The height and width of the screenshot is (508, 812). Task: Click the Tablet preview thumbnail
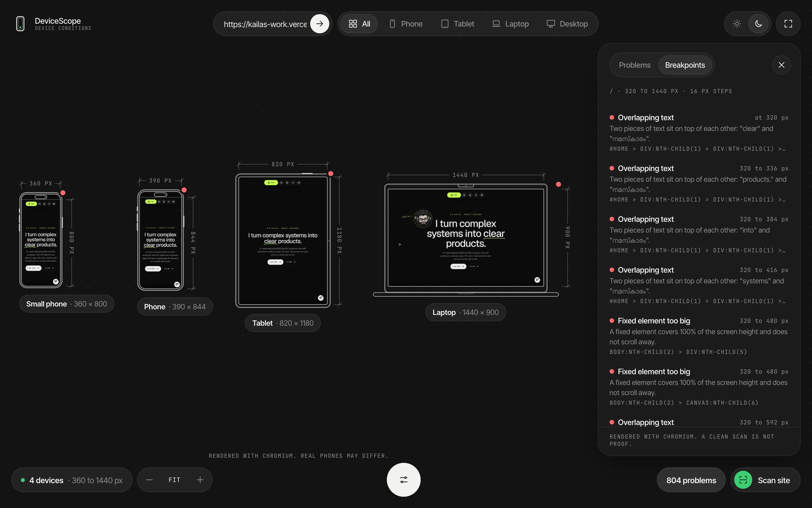tap(283, 240)
